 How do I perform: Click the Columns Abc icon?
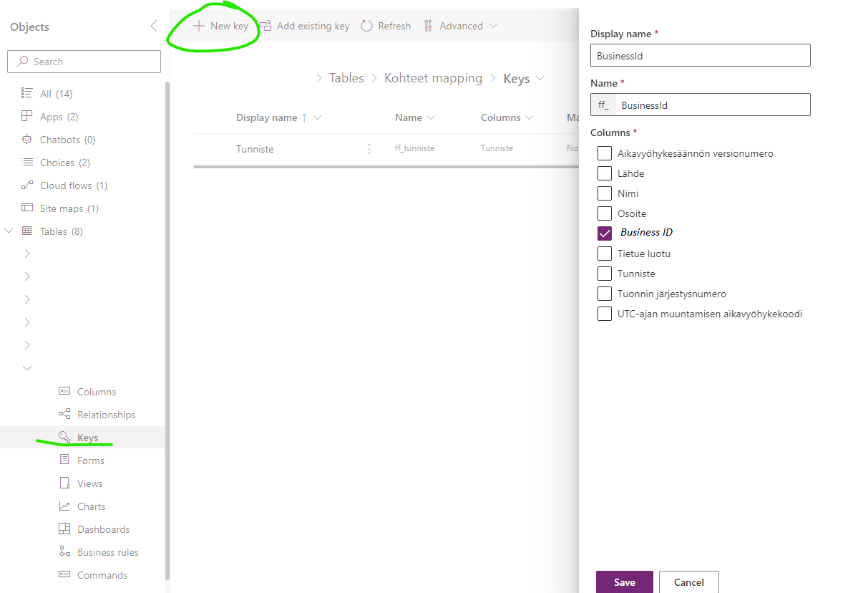(64, 391)
